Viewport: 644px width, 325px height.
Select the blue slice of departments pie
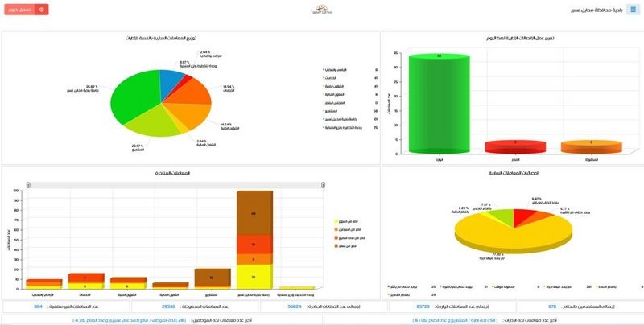point(171,81)
